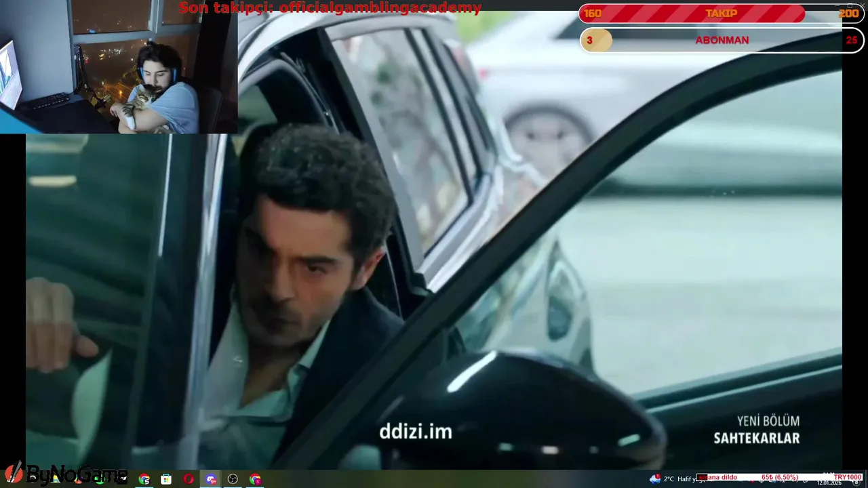Click the current follower count 160

(593, 14)
